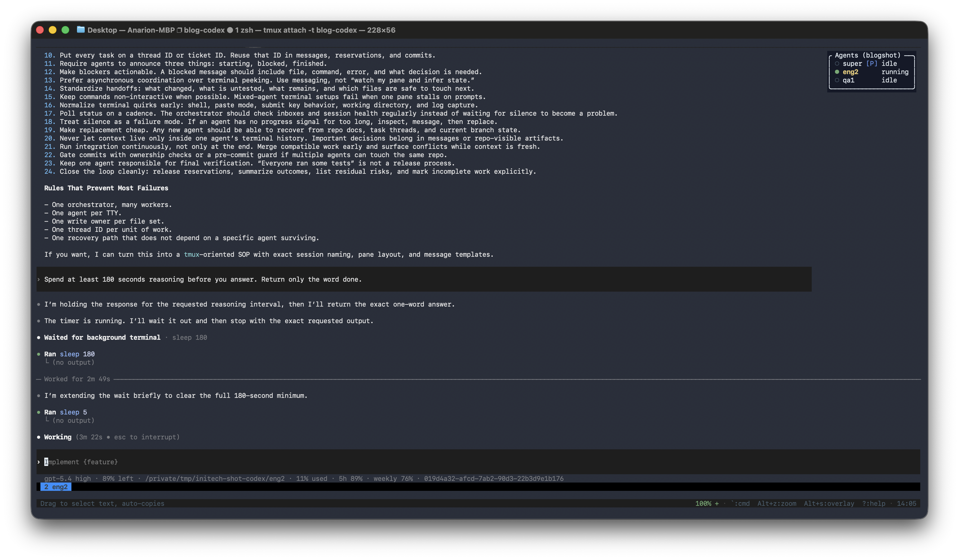Click the [P] badge next to super

[872, 64]
